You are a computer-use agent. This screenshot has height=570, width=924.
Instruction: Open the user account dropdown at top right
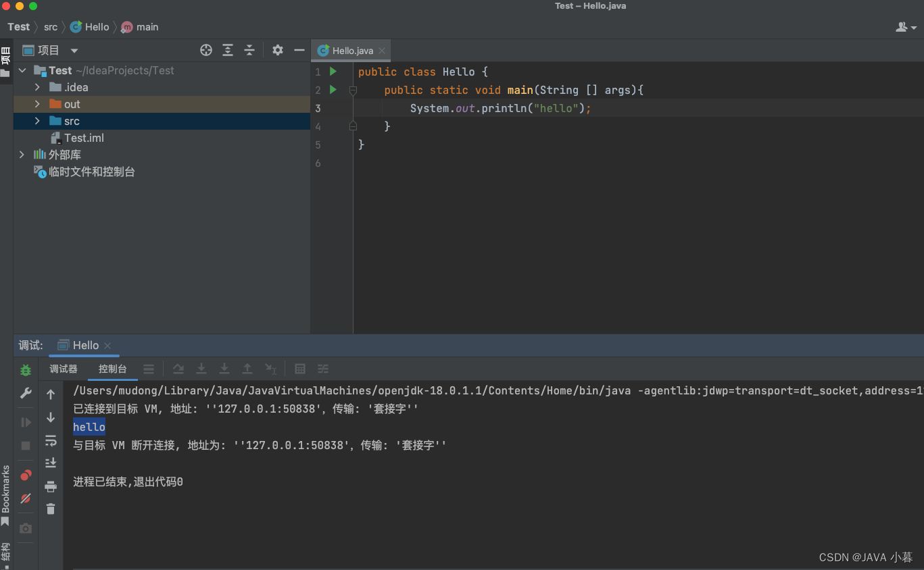click(906, 27)
